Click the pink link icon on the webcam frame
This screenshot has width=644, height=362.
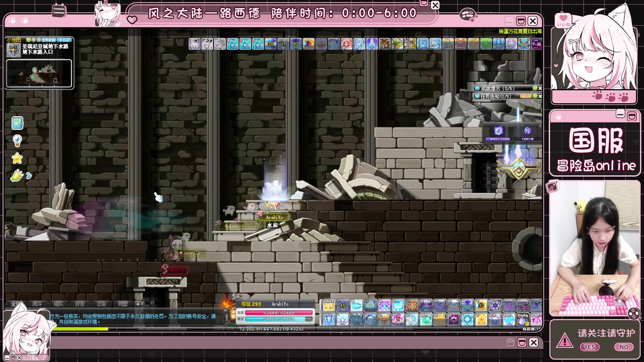[x=552, y=187]
